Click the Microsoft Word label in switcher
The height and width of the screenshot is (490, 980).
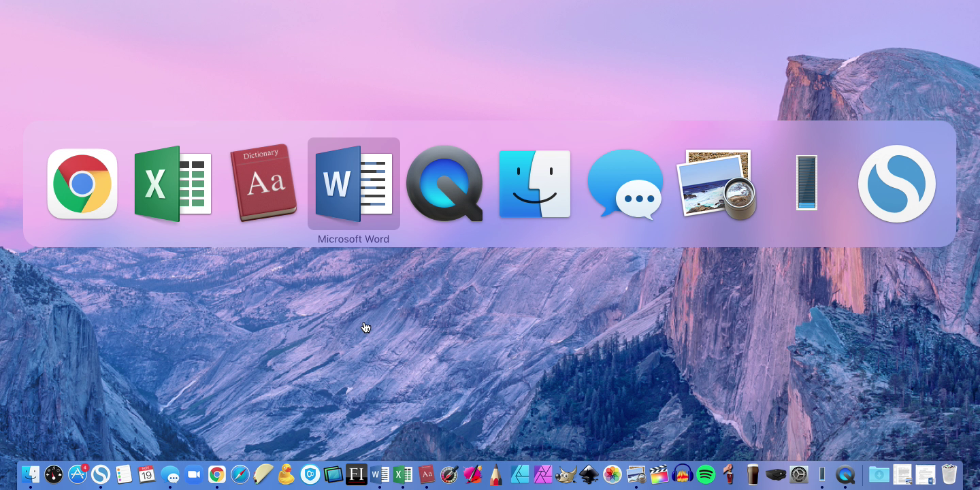click(x=354, y=239)
